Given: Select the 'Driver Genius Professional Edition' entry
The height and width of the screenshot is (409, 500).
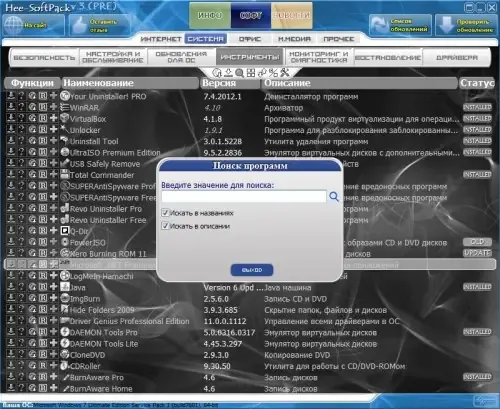Looking at the screenshot, I should pyautogui.click(x=130, y=321).
